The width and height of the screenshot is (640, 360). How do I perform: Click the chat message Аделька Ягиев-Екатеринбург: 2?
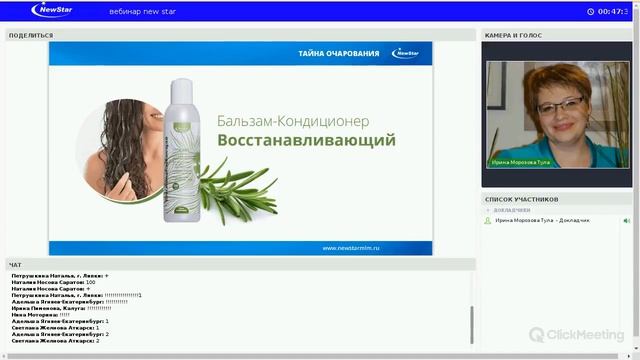pos(60,334)
